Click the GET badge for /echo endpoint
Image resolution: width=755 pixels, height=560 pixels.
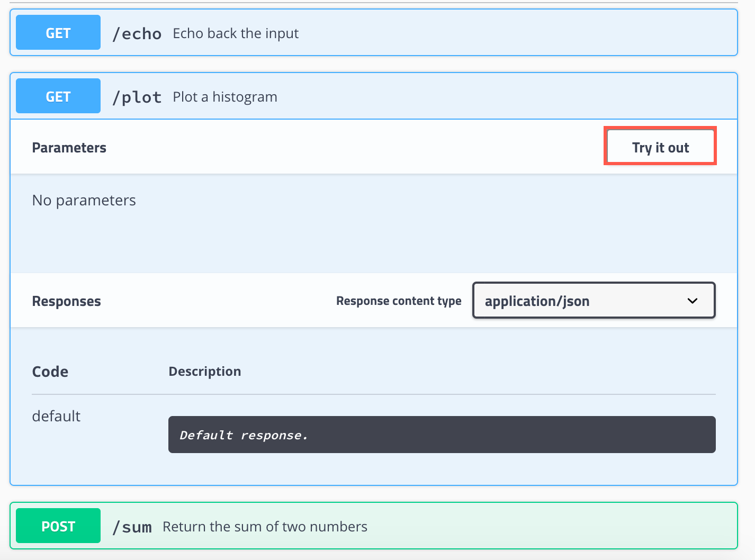pyautogui.click(x=58, y=32)
